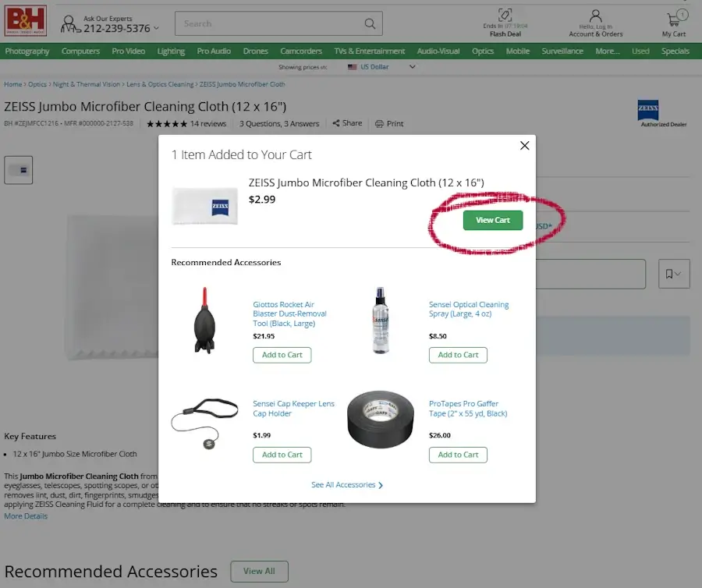Click the Optics breadcrumb

click(37, 84)
